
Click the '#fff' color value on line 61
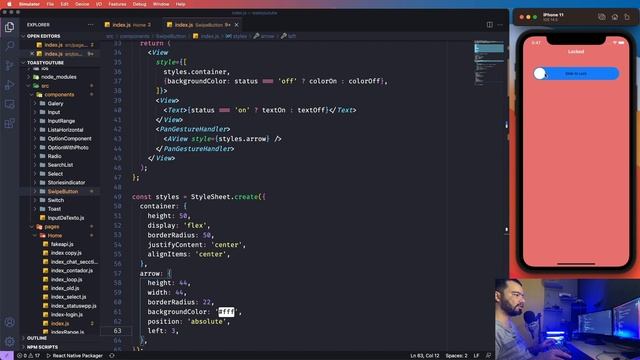pyautogui.click(x=226, y=312)
